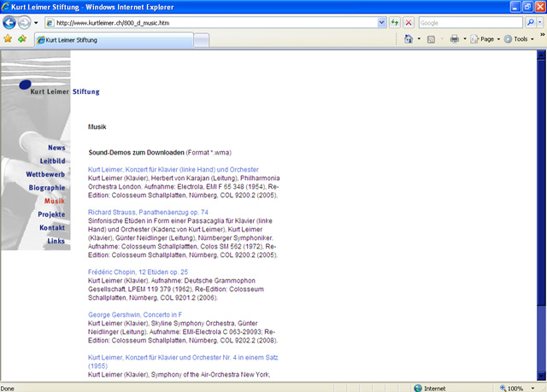Open the Tools dropdown menu
Screen dimensions: 547x392
coord(519,39)
